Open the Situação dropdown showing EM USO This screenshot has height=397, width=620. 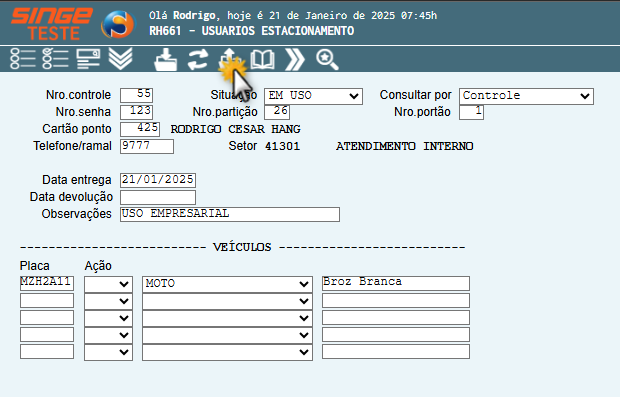coord(313,96)
